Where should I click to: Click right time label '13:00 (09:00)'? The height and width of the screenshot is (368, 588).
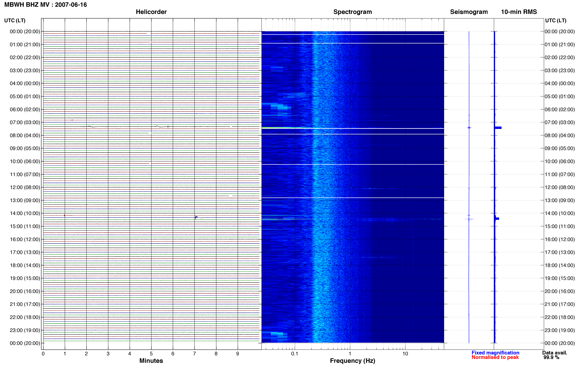click(x=560, y=201)
